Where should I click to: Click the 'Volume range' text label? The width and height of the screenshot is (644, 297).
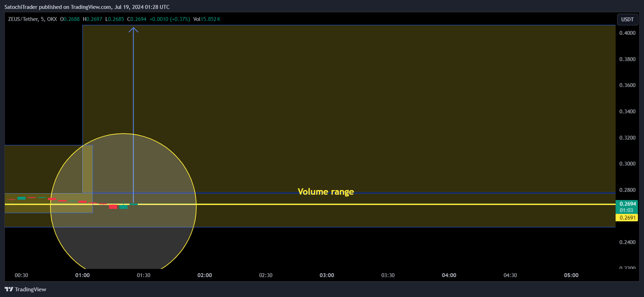pos(326,192)
